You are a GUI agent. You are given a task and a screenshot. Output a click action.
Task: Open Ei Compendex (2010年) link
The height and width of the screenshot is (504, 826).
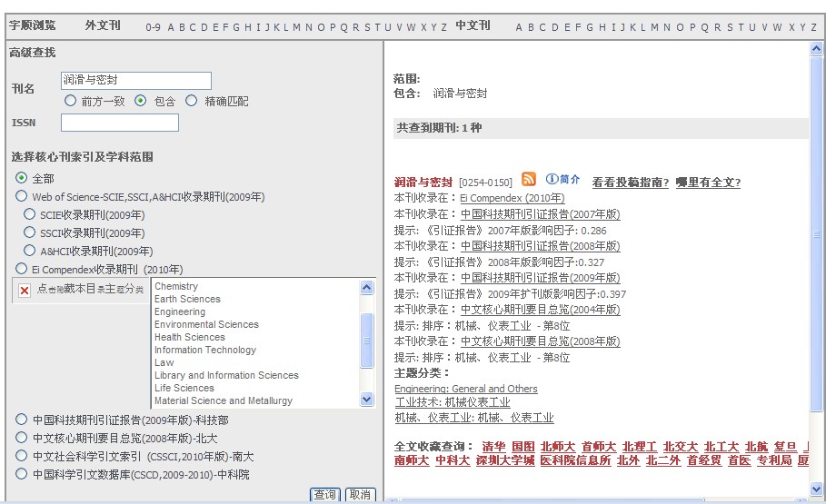pyautogui.click(x=512, y=198)
